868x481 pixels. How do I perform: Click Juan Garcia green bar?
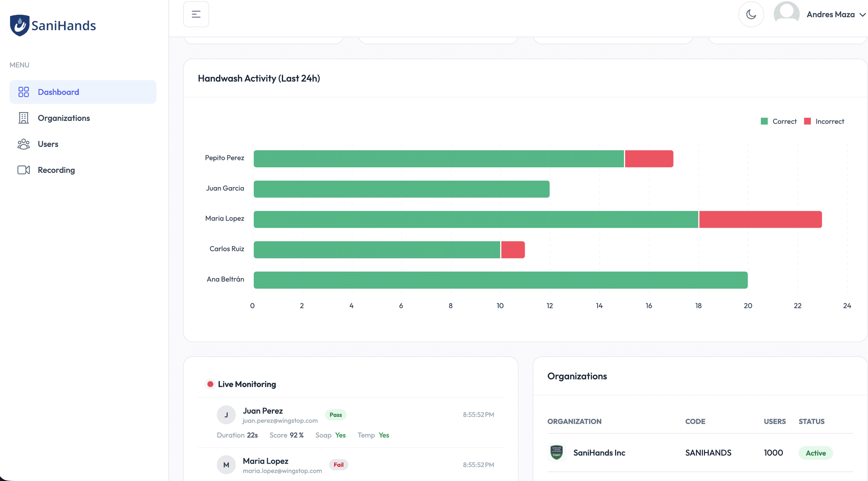tap(401, 189)
